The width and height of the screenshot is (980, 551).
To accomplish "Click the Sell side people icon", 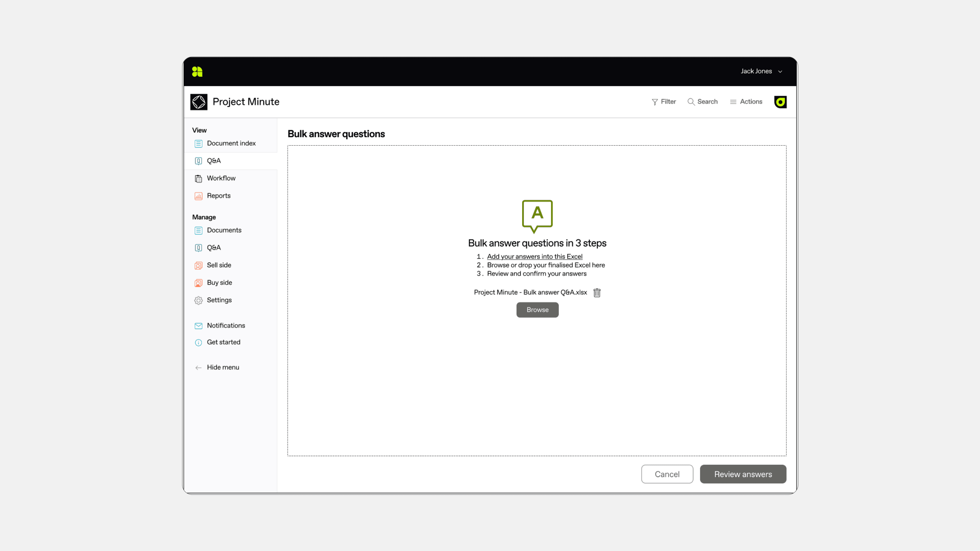I will (198, 266).
